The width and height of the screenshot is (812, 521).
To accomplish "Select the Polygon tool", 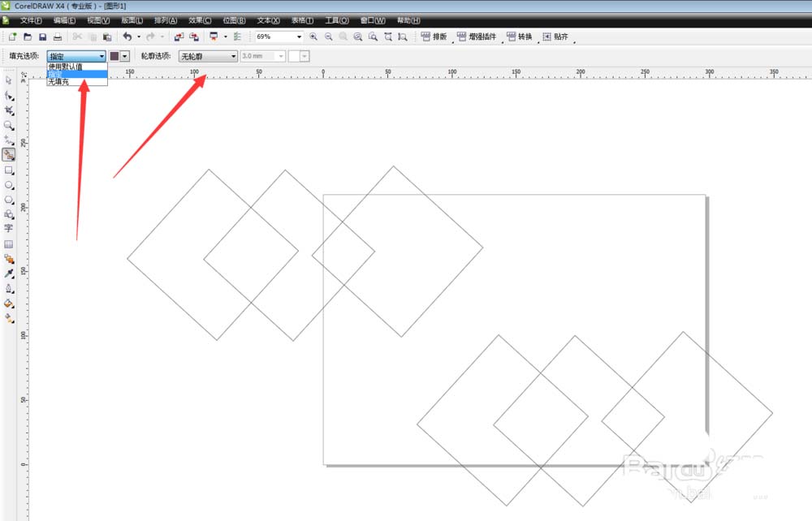I will (x=9, y=200).
